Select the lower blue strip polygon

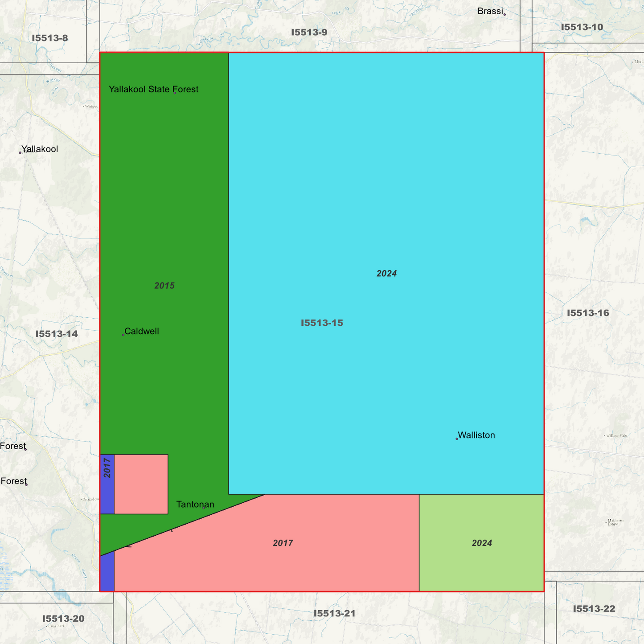[107, 572]
